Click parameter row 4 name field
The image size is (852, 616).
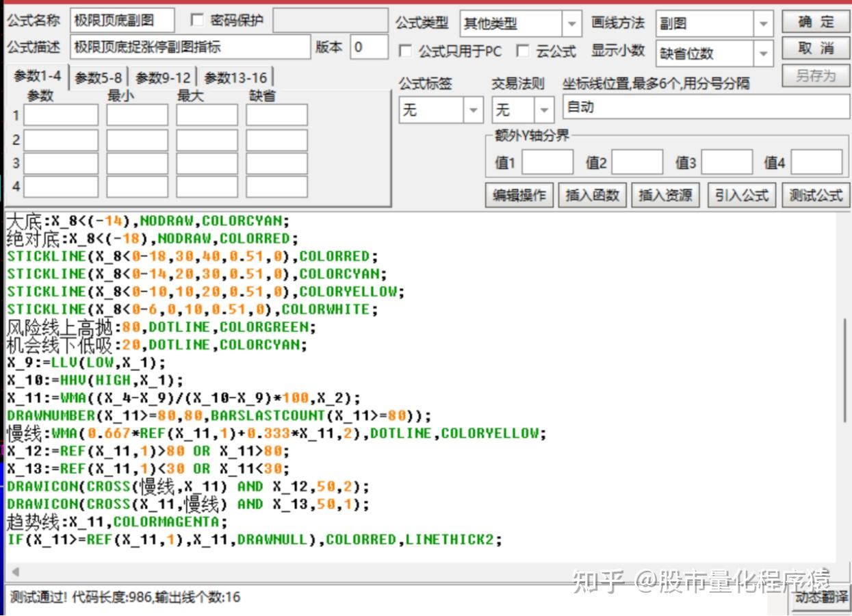(x=61, y=187)
